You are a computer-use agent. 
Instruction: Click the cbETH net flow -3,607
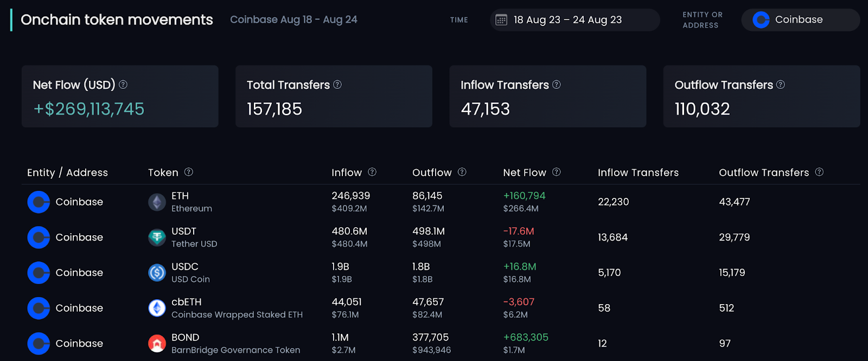519,301
